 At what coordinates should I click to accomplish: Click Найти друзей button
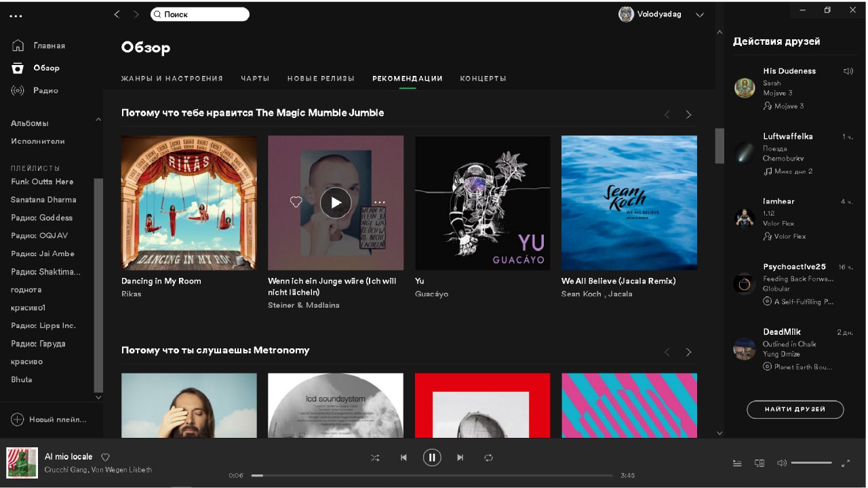[795, 409]
